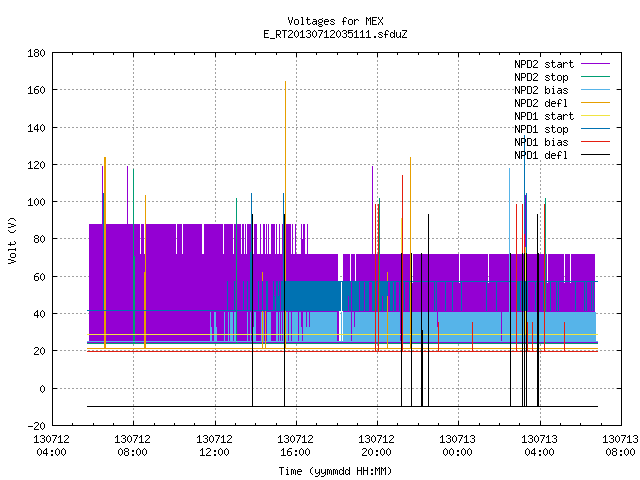
Task: Click the 'Volt (V)' y-axis label
Action: tap(12, 240)
